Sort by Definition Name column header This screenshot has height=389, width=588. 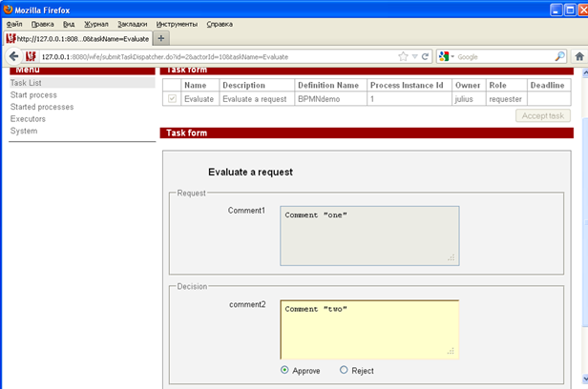[328, 85]
